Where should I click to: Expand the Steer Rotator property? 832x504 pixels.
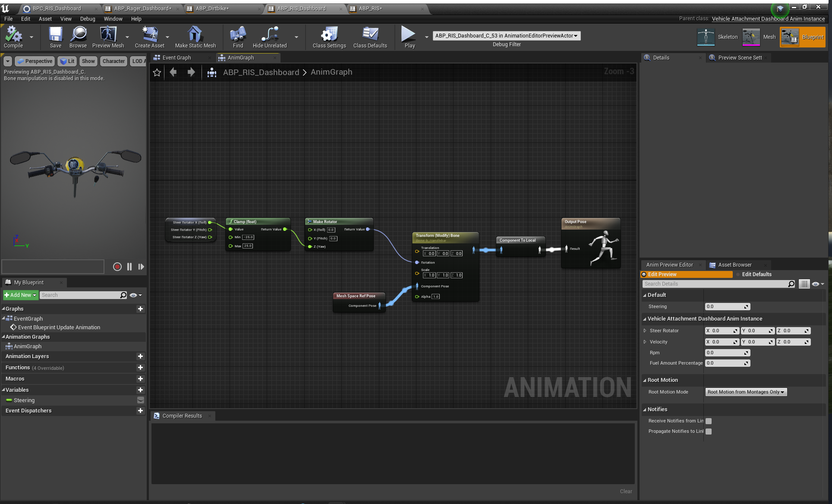[645, 331]
